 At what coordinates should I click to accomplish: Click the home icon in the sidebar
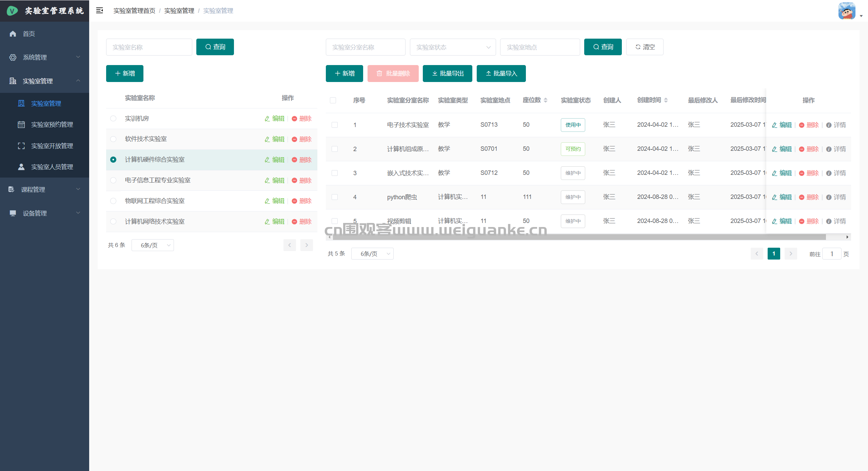(x=13, y=34)
